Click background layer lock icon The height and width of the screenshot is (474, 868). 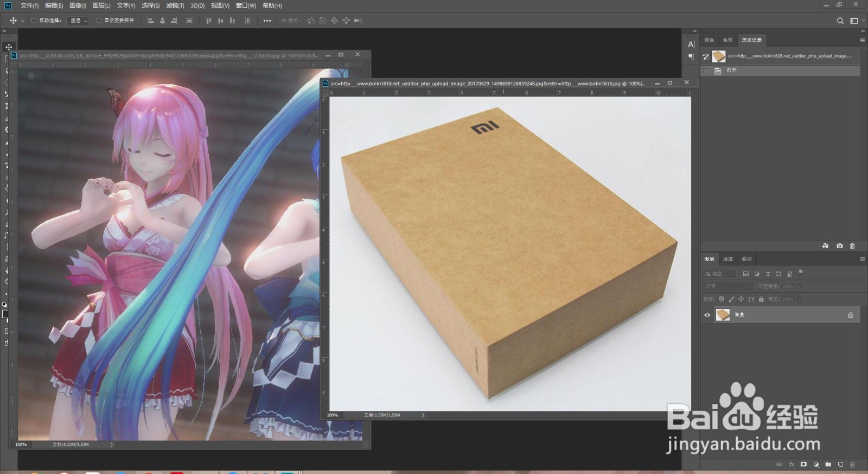(851, 315)
